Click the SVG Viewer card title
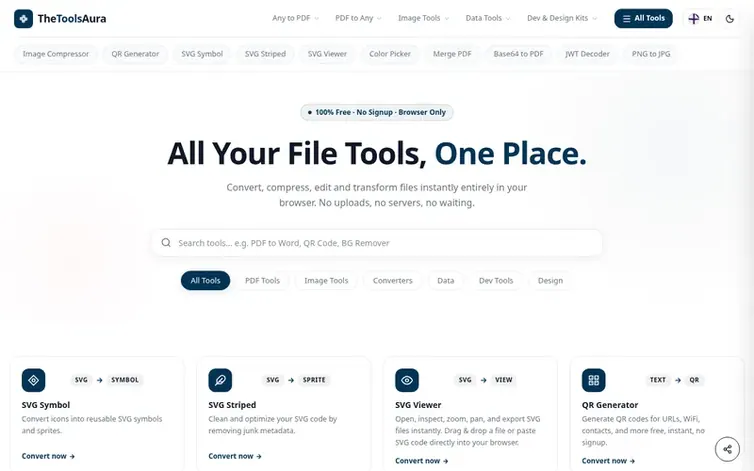This screenshot has width=754, height=471. 418,405
